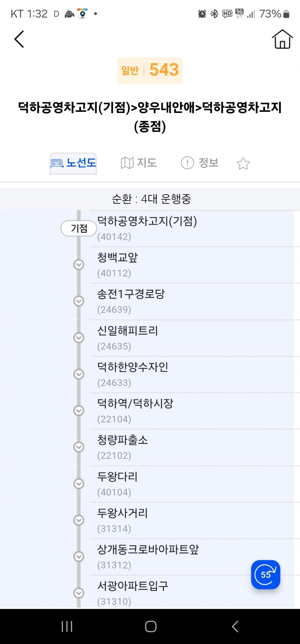
Task: Select the 신일해피트리 stop entry
Action: (195, 338)
